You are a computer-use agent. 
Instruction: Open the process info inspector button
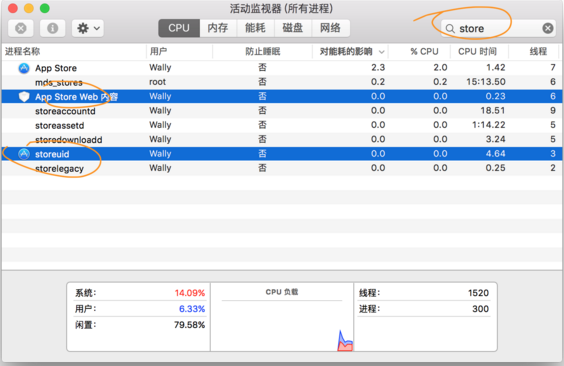pyautogui.click(x=53, y=28)
